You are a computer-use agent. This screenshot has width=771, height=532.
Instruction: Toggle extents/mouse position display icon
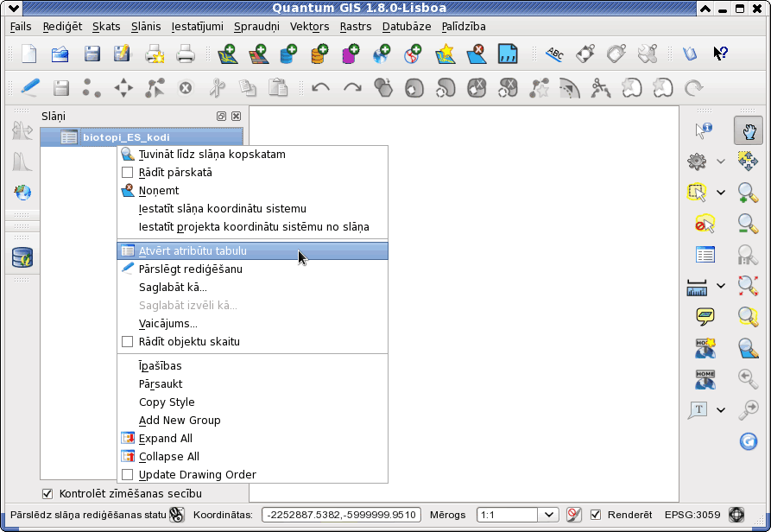click(176, 515)
